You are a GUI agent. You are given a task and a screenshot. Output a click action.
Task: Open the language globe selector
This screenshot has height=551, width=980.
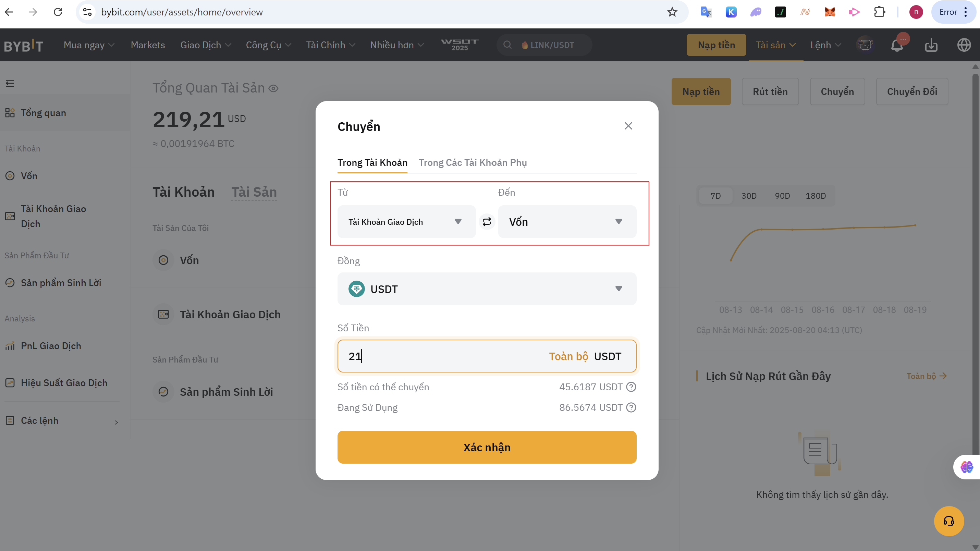coord(964,45)
